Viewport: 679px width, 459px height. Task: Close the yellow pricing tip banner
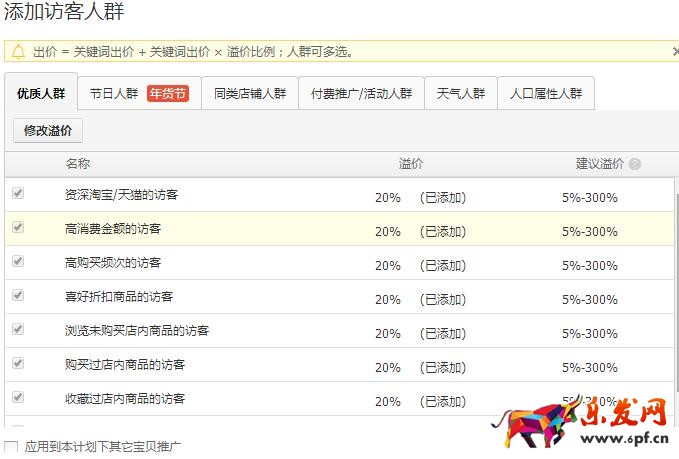click(x=675, y=51)
